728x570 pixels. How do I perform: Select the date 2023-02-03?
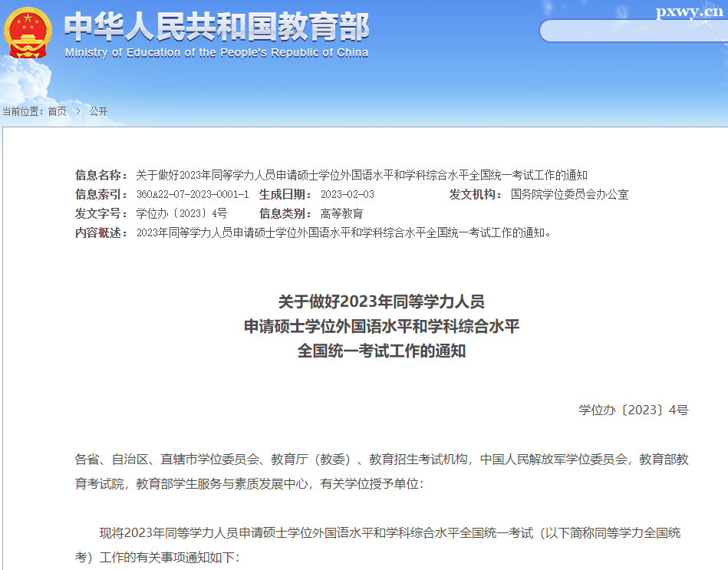[348, 194]
